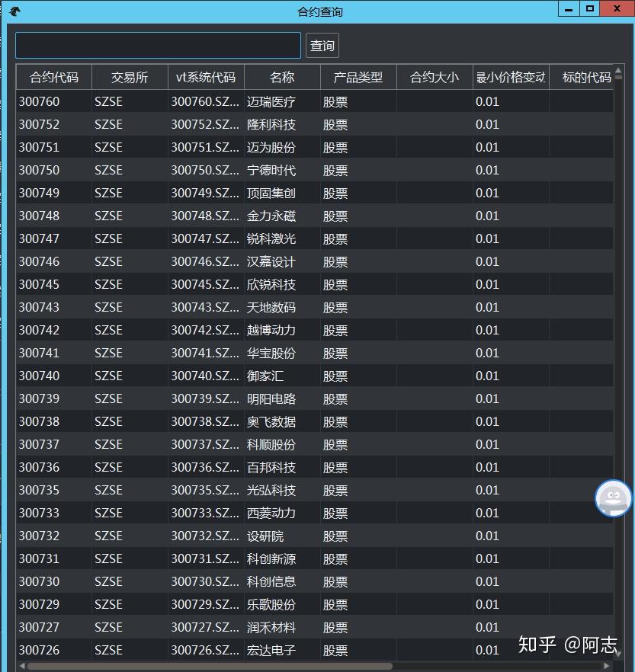Select the 宁德时代 contract row
This screenshot has height=672, width=635.
[229, 170]
